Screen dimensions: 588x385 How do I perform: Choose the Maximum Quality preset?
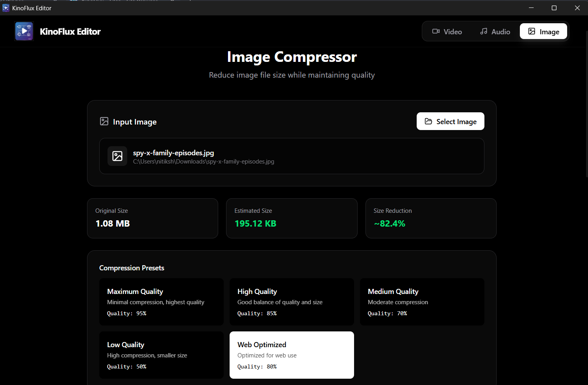coord(161,302)
